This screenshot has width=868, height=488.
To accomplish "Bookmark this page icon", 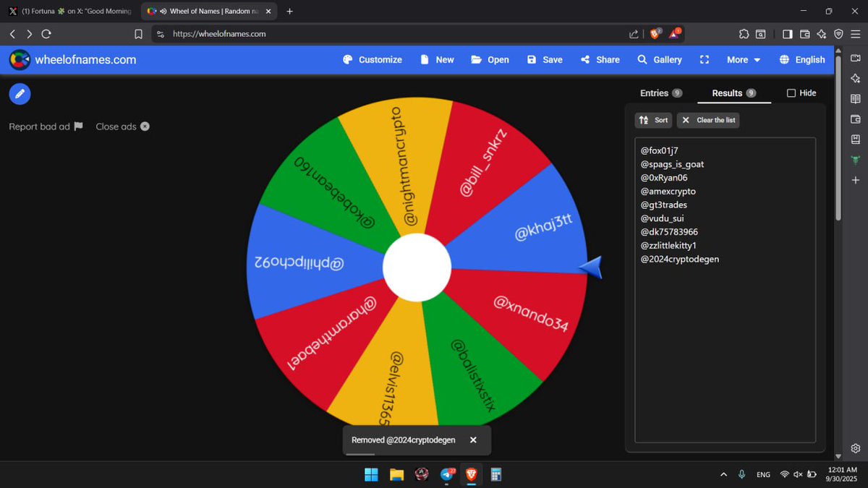I will [138, 34].
